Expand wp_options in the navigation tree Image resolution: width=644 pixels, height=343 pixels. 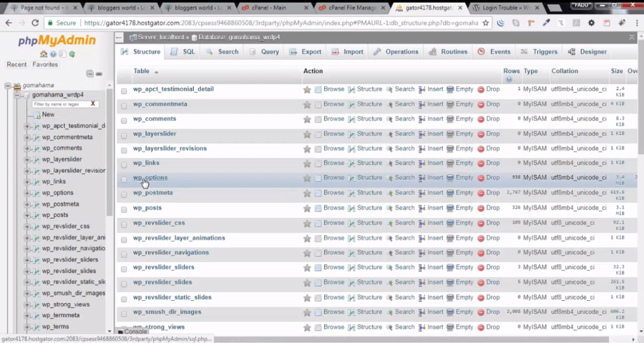[26, 193]
